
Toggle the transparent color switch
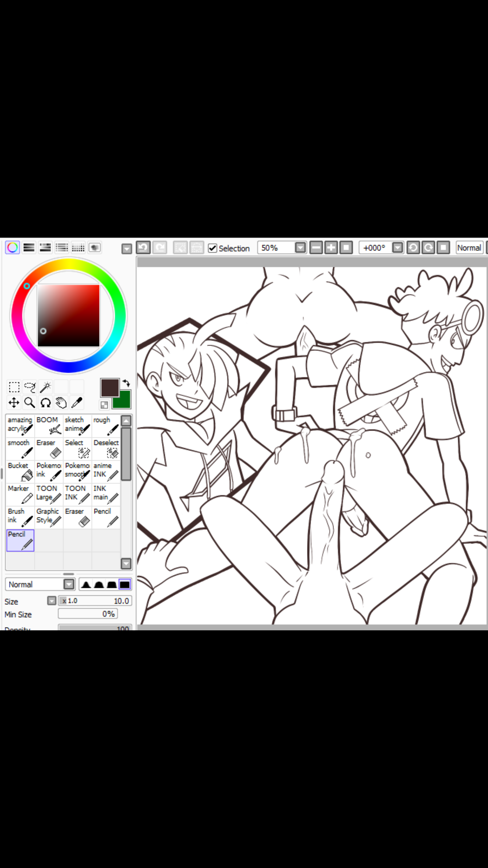(104, 405)
